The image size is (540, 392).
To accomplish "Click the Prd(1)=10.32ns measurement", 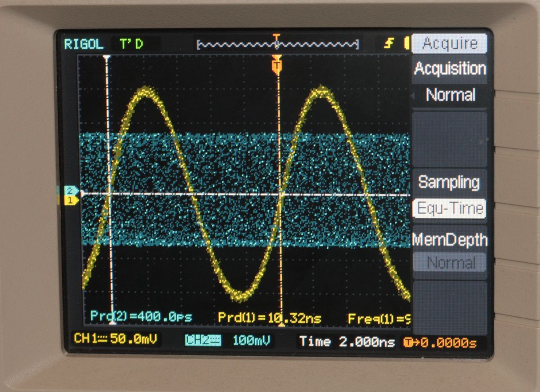I will coord(270,318).
